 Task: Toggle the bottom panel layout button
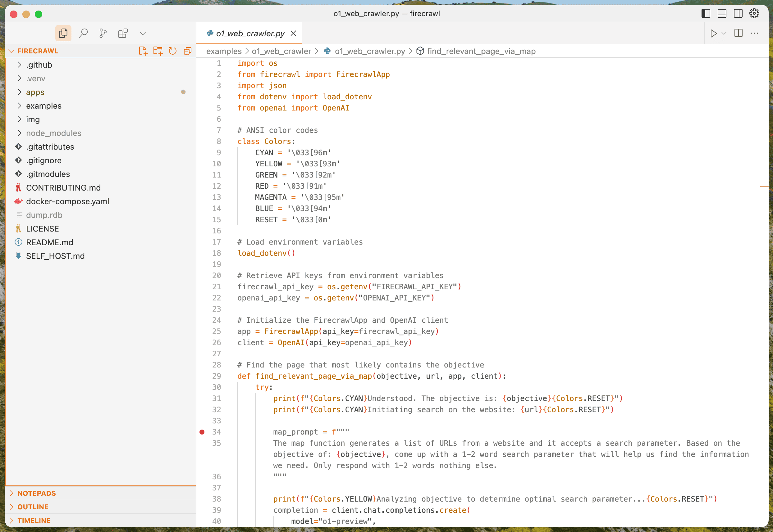click(722, 14)
